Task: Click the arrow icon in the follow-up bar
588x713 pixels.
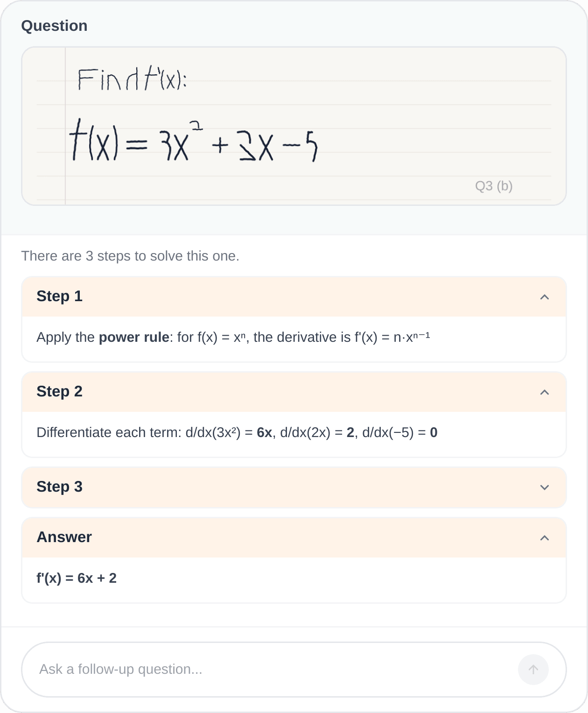Action: [533, 669]
